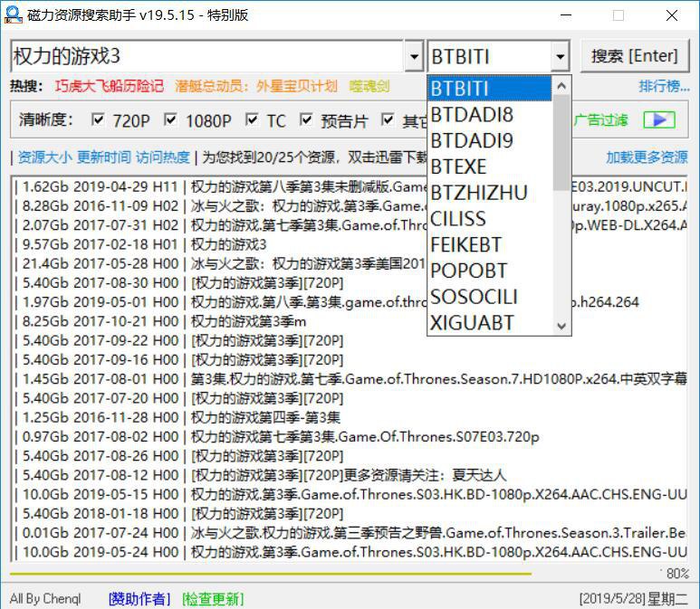Select the 1.97Gb 2019-05-01 result row
Screen dimensions: 700x609
350,301
